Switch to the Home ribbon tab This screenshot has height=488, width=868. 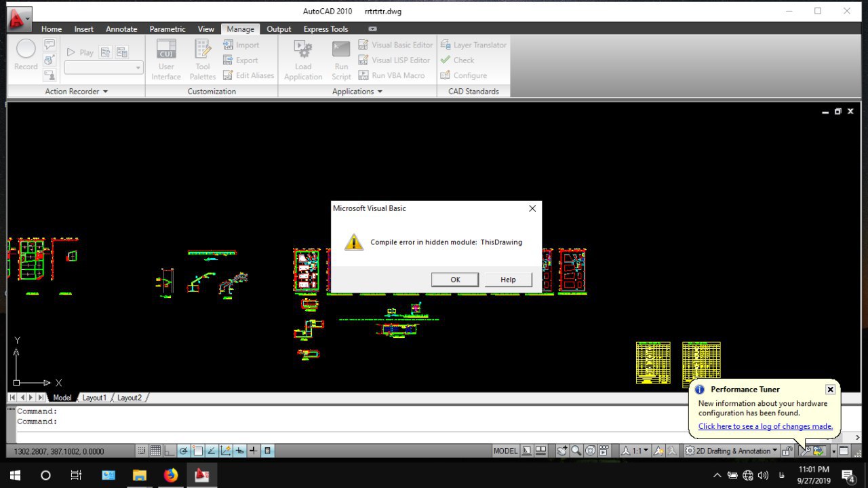[x=52, y=29]
